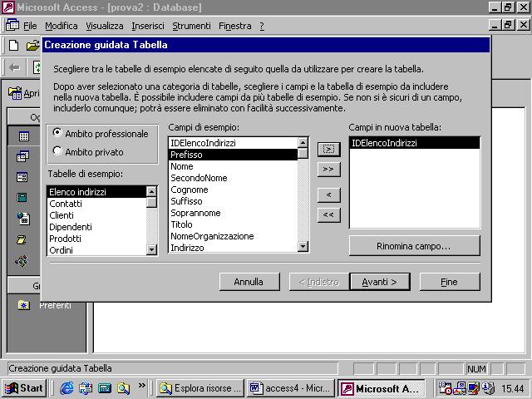Select the Tables object icon in sidebar
Viewport: 532px width, 399px height.
(24, 136)
